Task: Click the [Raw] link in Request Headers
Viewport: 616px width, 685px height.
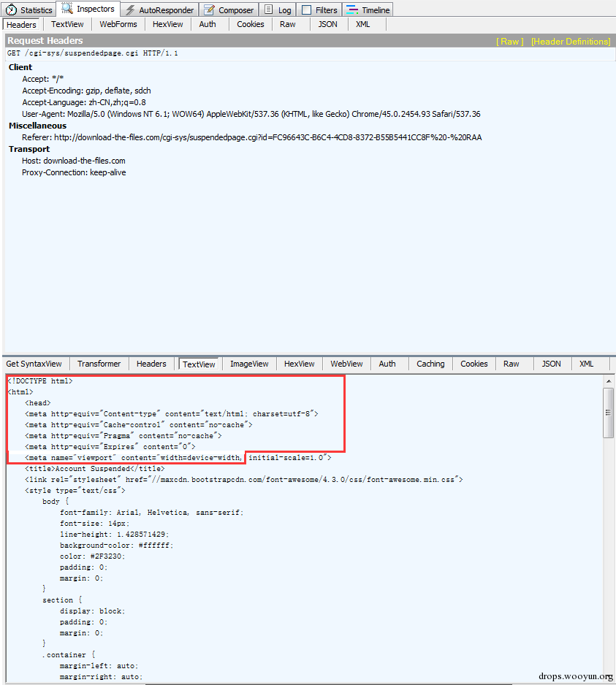Action: 510,42
